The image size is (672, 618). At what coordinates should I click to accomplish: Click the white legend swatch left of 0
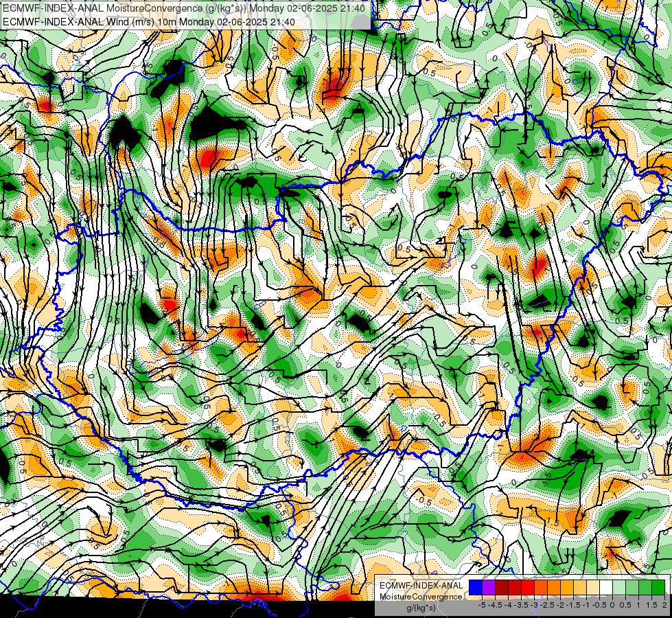[606, 588]
